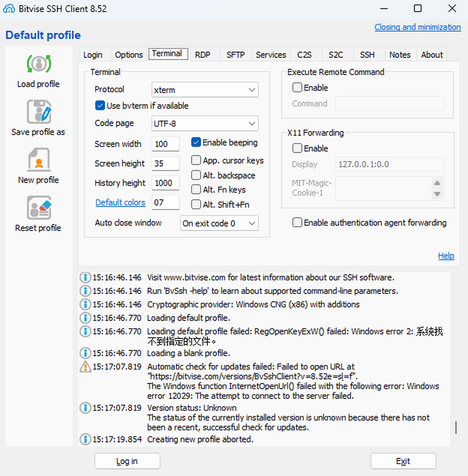Click warning icon beside 'Automatic check for updates failed'
Screen dimensions: 468x476
(x=85, y=367)
